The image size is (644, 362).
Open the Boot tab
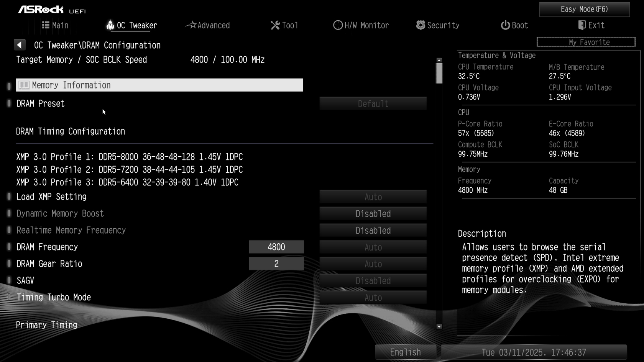tap(514, 25)
